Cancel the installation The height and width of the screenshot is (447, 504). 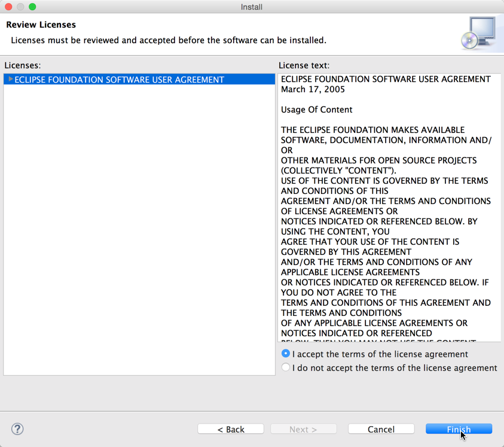point(381,429)
